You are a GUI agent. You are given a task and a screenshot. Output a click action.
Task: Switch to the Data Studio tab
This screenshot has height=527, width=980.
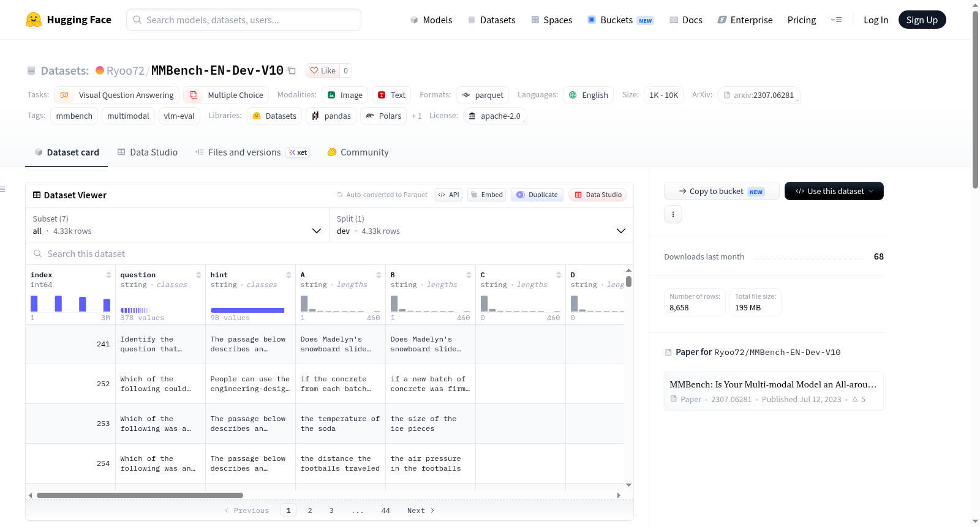point(148,152)
